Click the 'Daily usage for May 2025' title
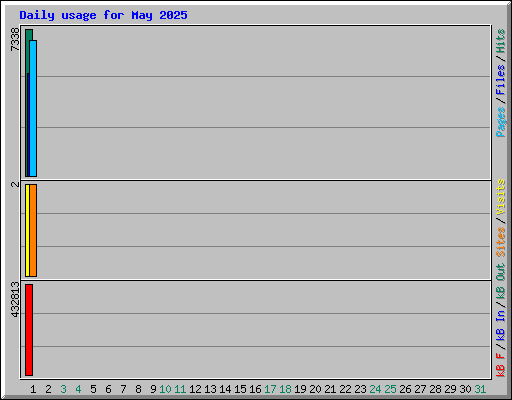 (103, 15)
